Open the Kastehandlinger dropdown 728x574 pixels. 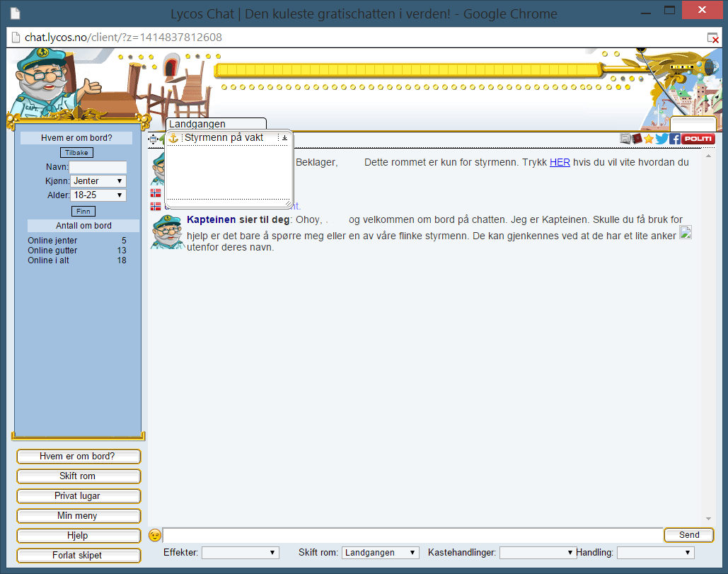538,553
